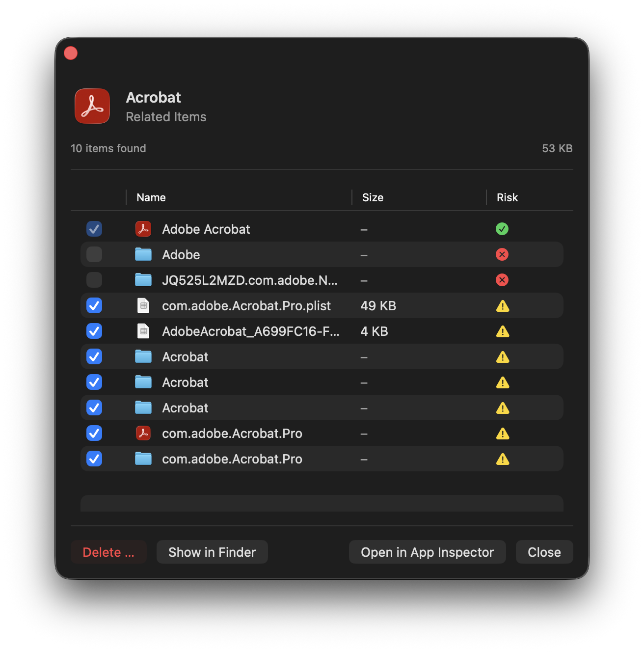
Task: Click the document icon for AdobeAcrobat_A699FC16 file
Action: click(x=143, y=331)
